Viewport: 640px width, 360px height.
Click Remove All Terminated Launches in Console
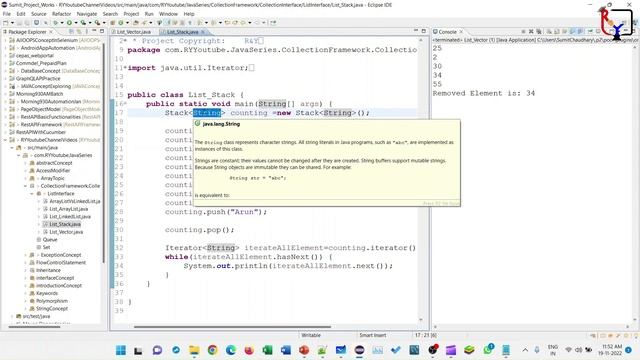tap(539, 31)
